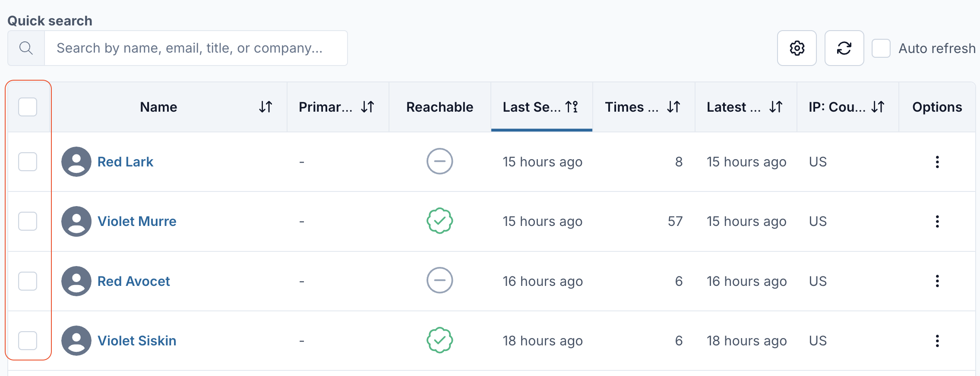Click Red Lark's times seen value 8
Screen dimensions: 980x376
click(x=679, y=162)
